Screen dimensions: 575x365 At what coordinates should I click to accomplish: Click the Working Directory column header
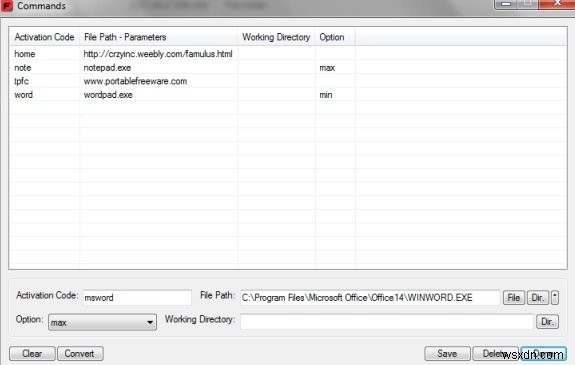coord(276,37)
